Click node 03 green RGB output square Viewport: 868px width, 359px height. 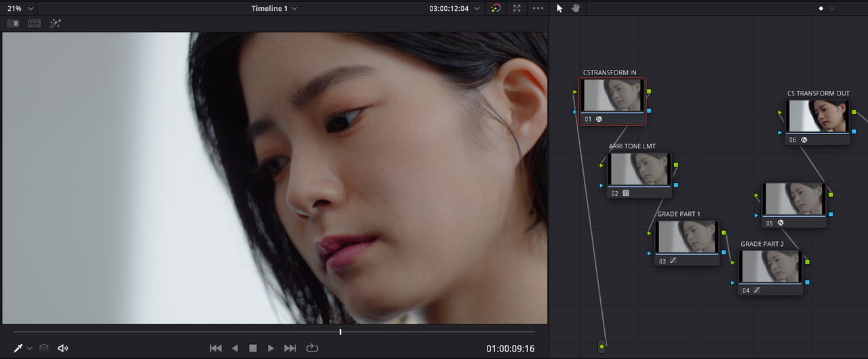point(724,232)
